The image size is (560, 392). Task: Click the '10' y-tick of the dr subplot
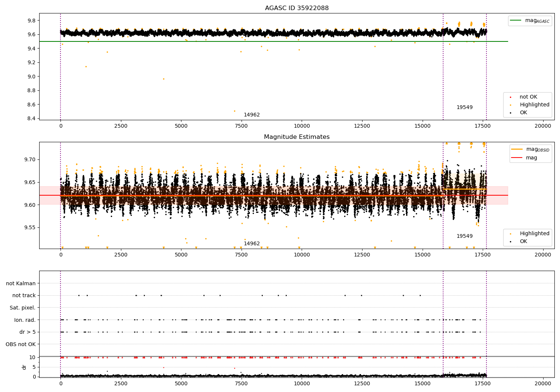pos(32,357)
